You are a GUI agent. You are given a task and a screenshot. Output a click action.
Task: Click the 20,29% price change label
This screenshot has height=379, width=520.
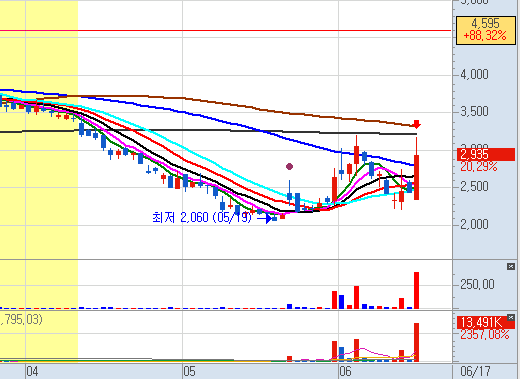(479, 166)
